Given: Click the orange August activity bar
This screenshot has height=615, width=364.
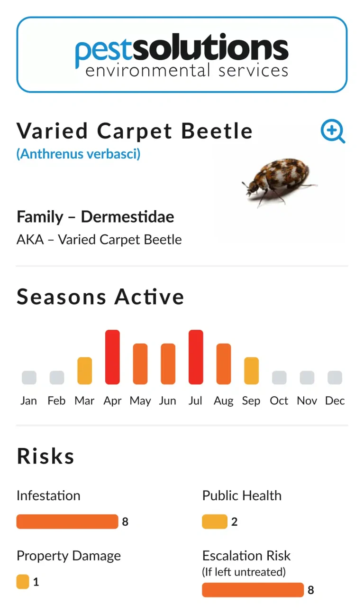Looking at the screenshot, I should click(x=224, y=364).
